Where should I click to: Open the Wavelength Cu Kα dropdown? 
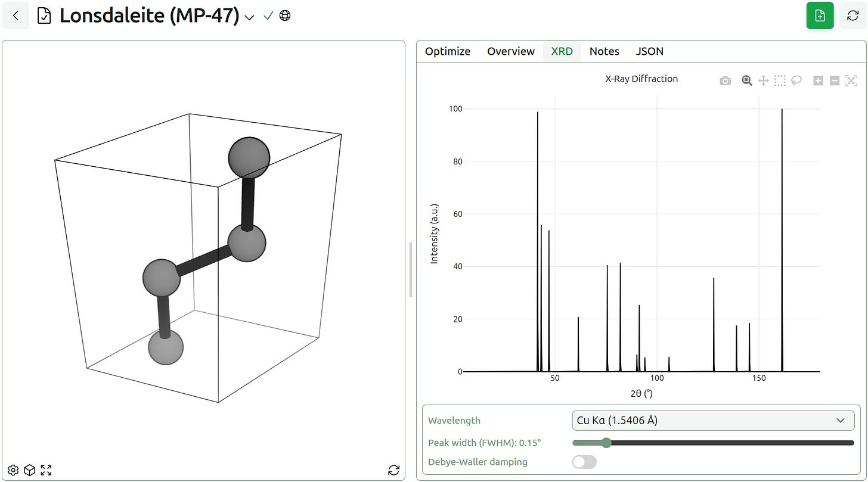pyautogui.click(x=713, y=420)
